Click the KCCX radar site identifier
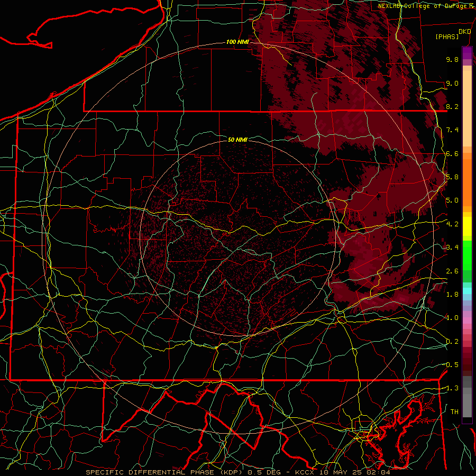Screen dimensions: 476x476 [305, 472]
